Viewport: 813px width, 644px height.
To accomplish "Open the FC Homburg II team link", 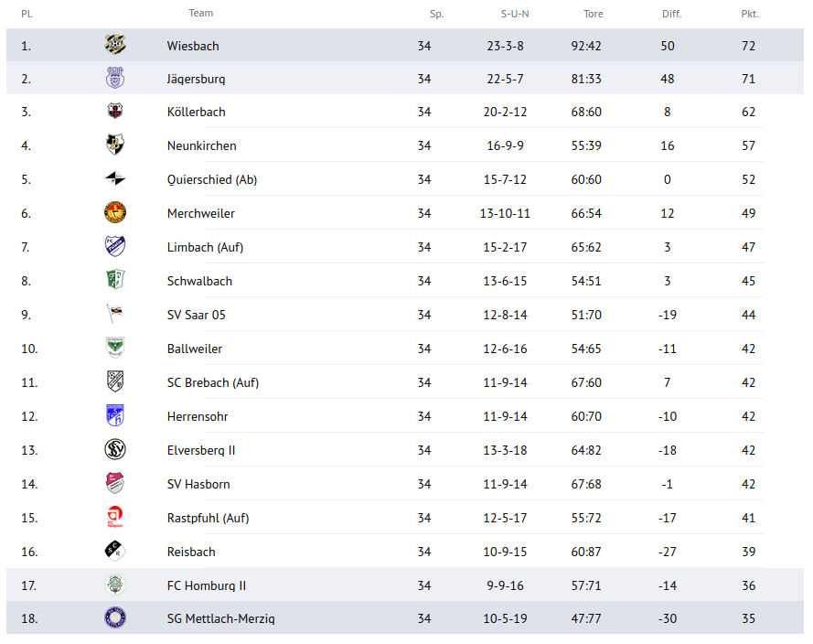I will point(207,585).
